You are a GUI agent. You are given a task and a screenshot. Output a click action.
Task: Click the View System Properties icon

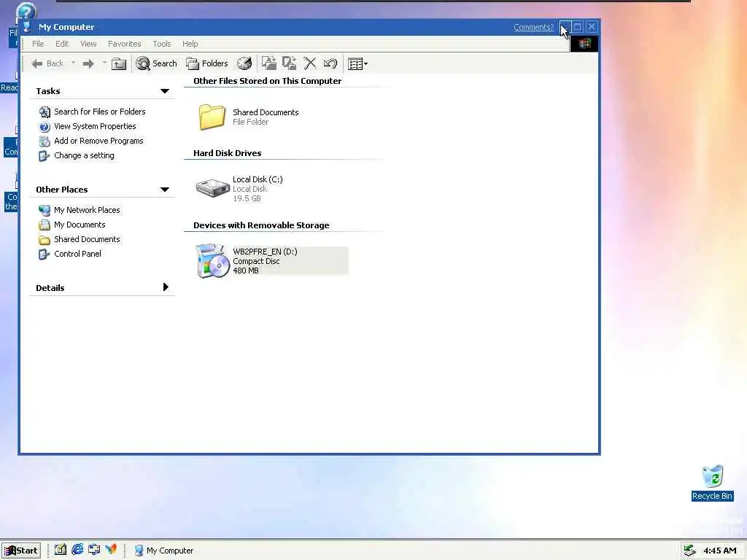coord(44,127)
